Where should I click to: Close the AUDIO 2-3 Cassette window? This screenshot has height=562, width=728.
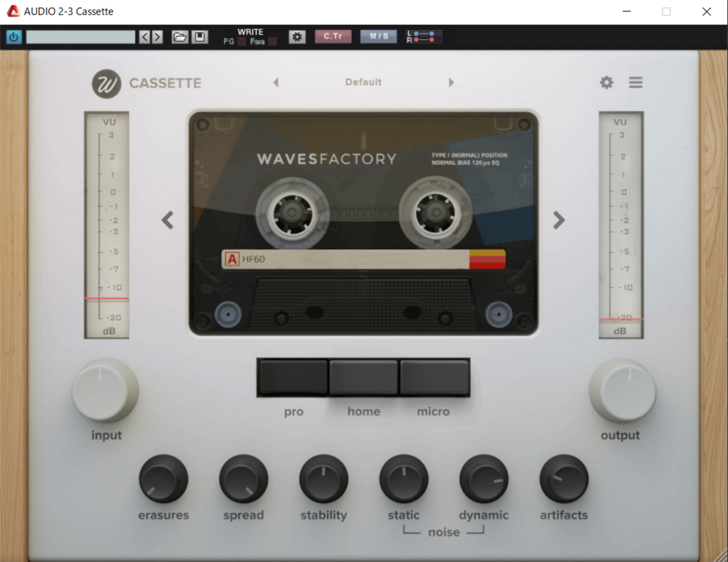[707, 11]
